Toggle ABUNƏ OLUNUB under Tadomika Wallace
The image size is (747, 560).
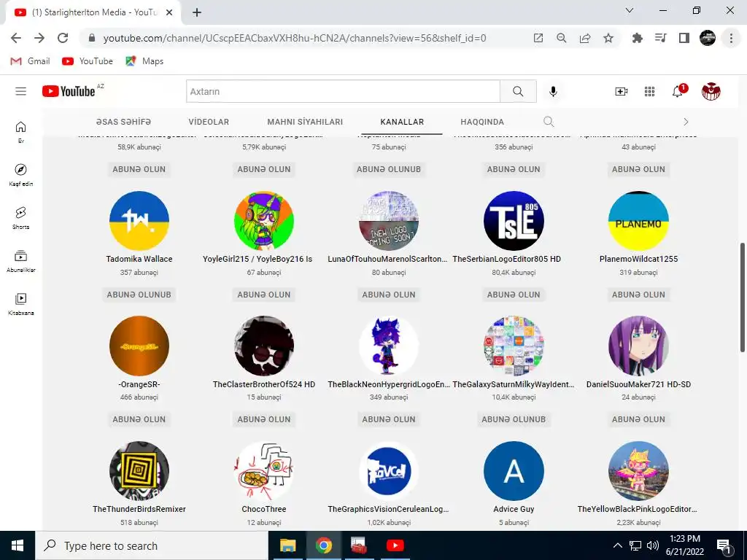pyautogui.click(x=139, y=295)
